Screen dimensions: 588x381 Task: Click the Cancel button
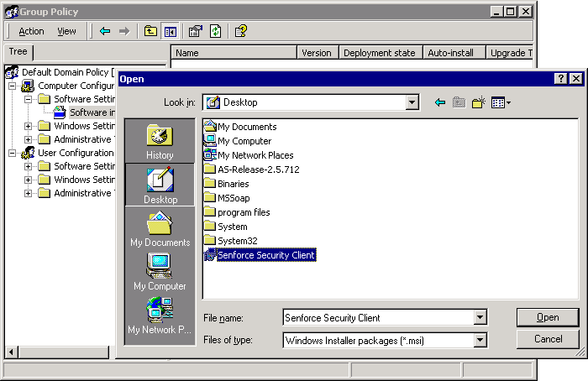548,339
